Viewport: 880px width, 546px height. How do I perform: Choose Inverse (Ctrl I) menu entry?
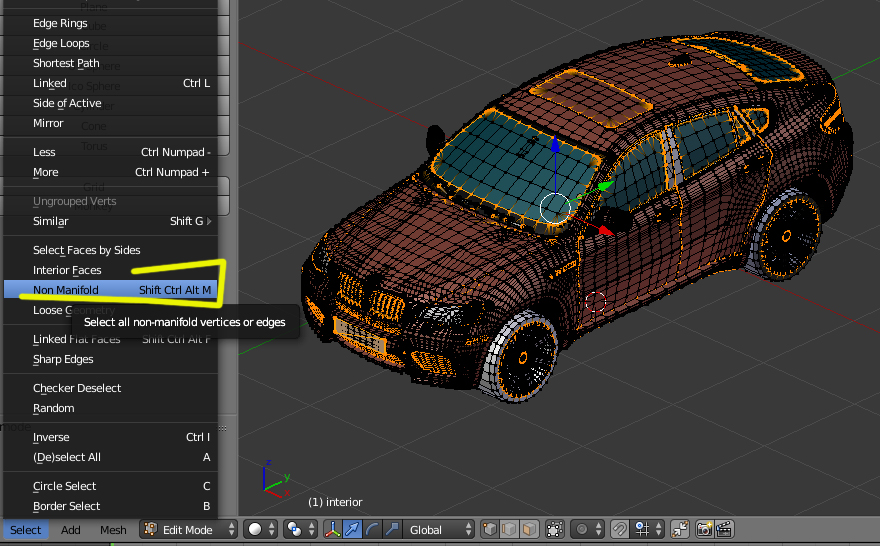[111, 437]
